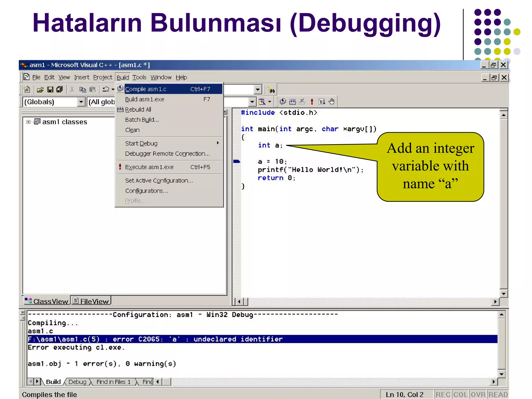Image resolution: width=532 pixels, height=399 pixels.
Task: Click the compile icon beside Compile asm1.c
Action: (x=120, y=89)
